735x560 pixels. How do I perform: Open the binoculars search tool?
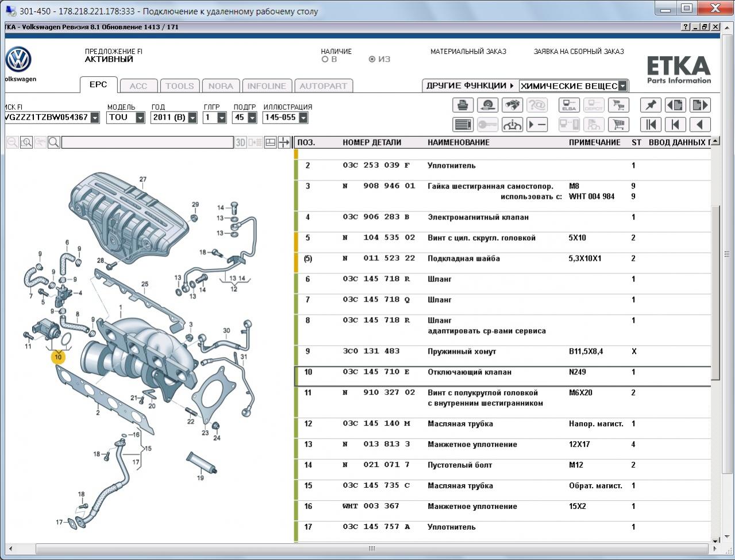point(512,105)
